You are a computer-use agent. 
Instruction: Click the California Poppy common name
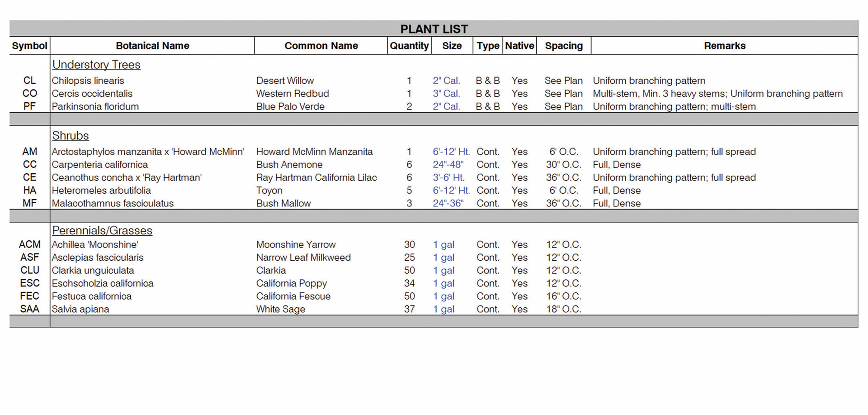point(292,283)
